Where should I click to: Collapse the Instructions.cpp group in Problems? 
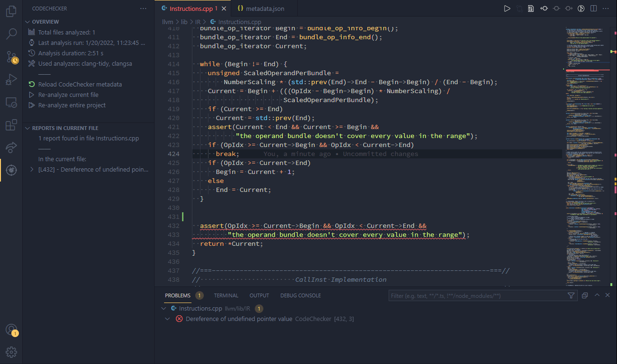[x=163, y=308]
